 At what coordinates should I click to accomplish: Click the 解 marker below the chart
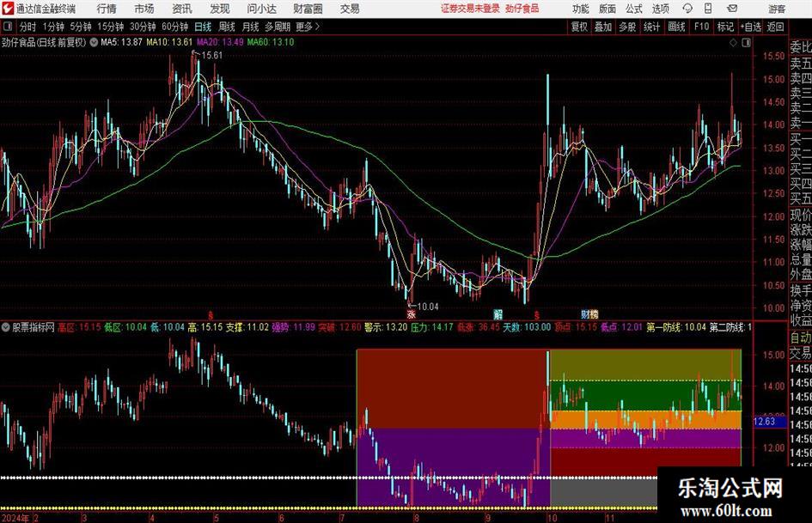coord(498,313)
